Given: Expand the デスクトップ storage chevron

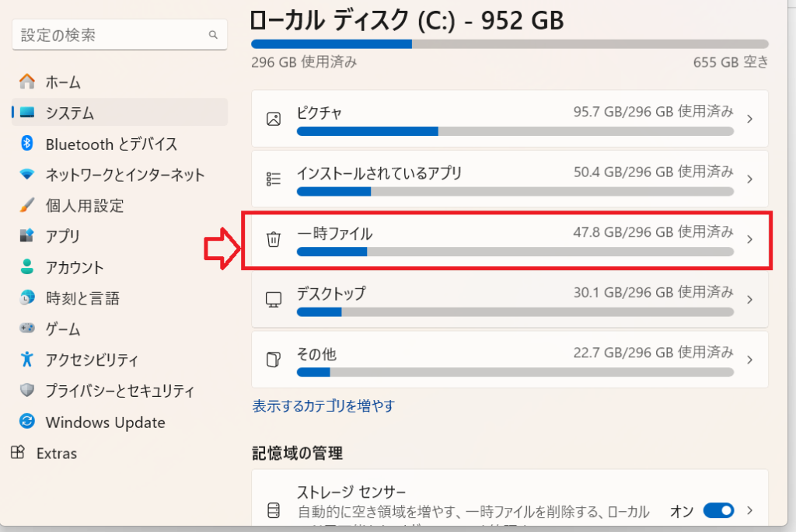Looking at the screenshot, I should tap(749, 300).
